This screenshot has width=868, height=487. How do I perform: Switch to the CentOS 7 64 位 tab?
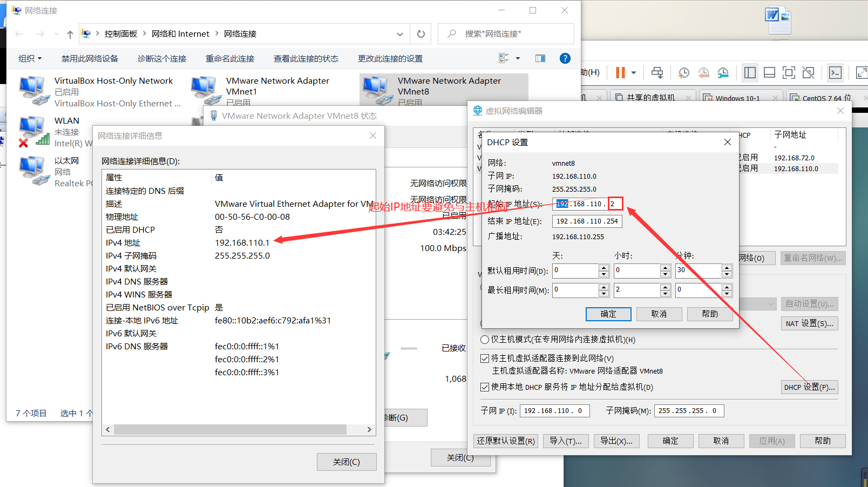826,98
